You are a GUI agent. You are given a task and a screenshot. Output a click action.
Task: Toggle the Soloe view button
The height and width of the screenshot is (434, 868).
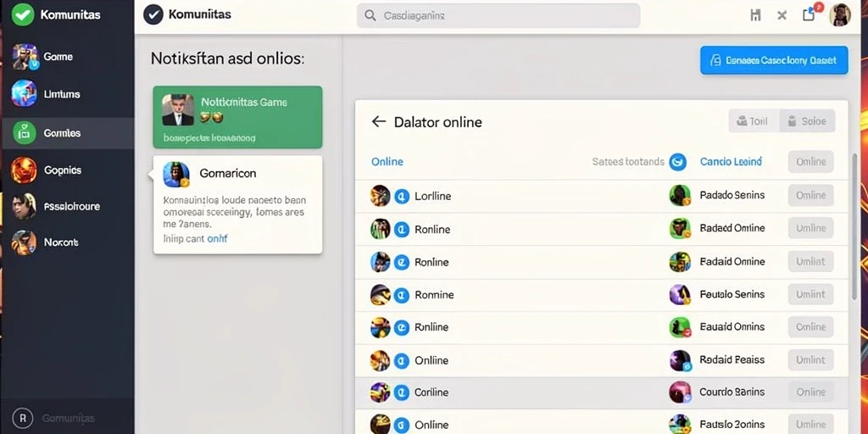point(807,121)
